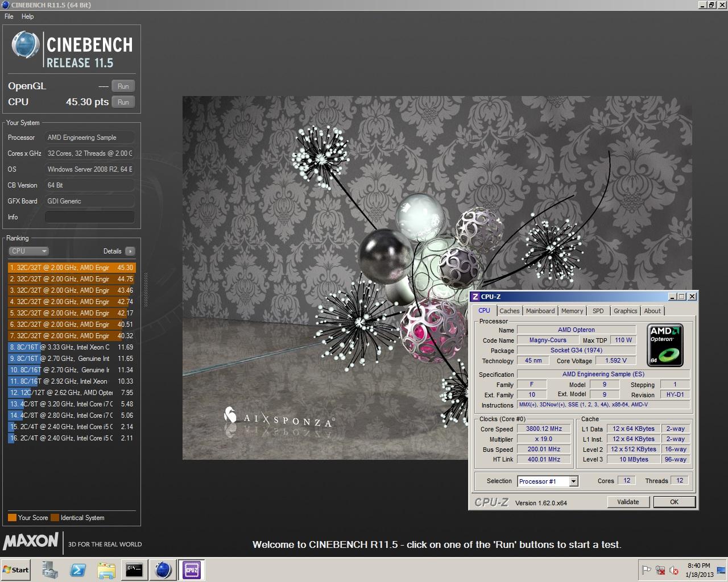Select Intel Xeon entry scoring 11.69
The width and height of the screenshot is (728, 582).
pyautogui.click(x=72, y=347)
